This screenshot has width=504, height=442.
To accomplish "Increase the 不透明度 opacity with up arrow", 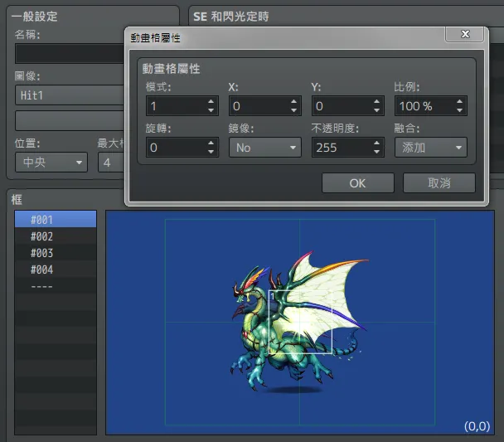I will click(x=376, y=143).
